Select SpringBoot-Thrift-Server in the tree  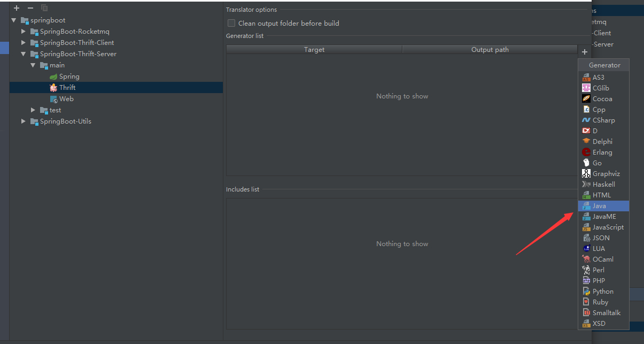78,54
